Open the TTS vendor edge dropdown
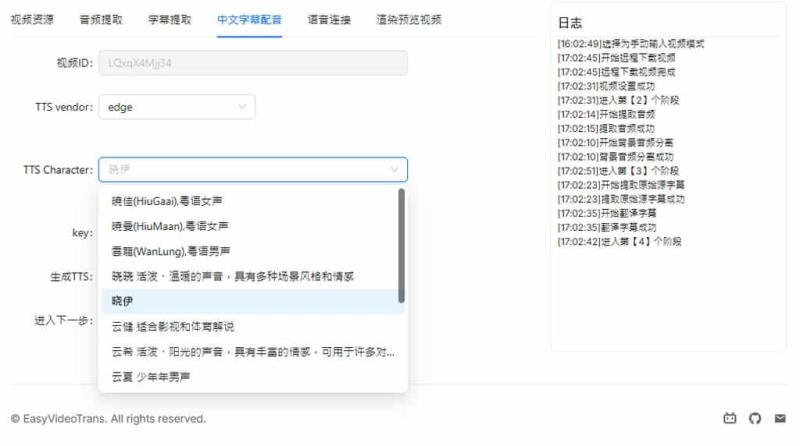 (x=177, y=107)
